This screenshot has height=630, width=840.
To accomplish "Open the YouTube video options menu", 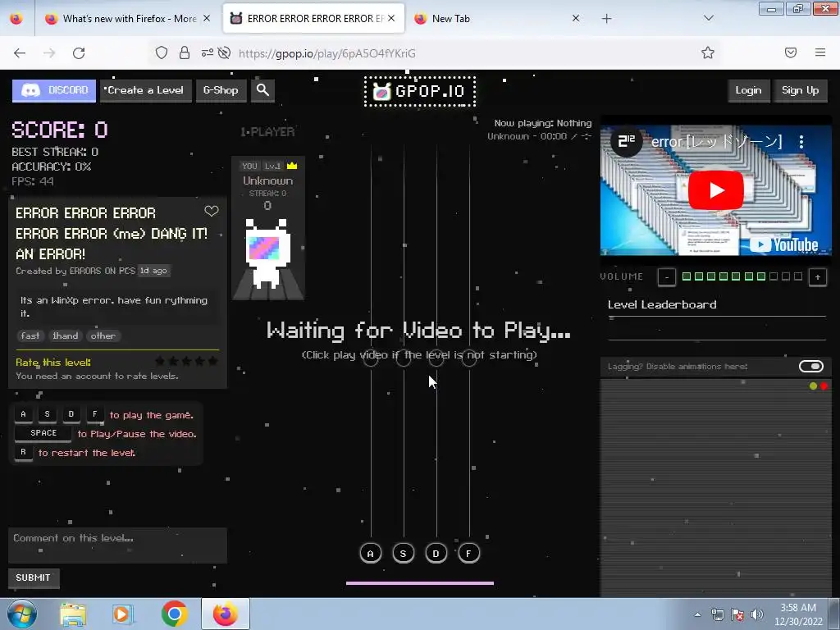I will tap(801, 142).
